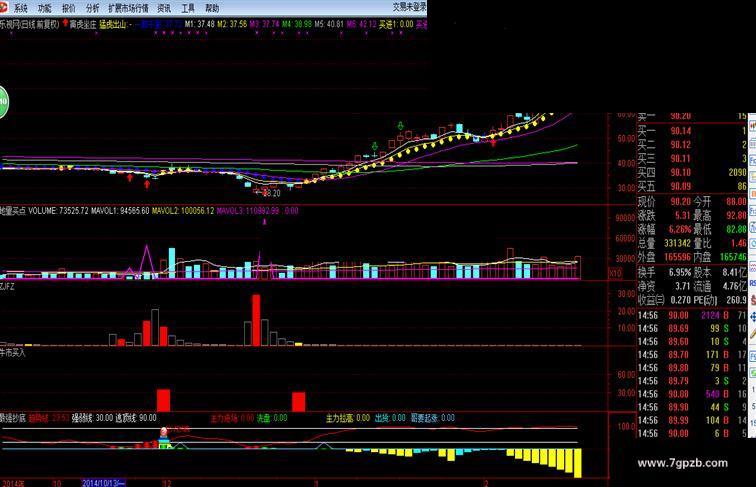
Task: Select the MAVOL3 magenta value
Action: pos(248,211)
